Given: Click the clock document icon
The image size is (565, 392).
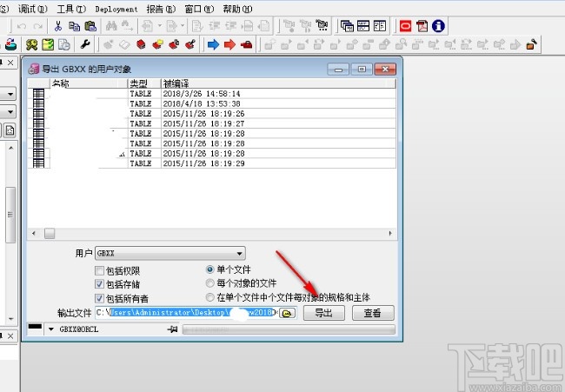Looking at the screenshot, I should pyautogui.click(x=64, y=44).
